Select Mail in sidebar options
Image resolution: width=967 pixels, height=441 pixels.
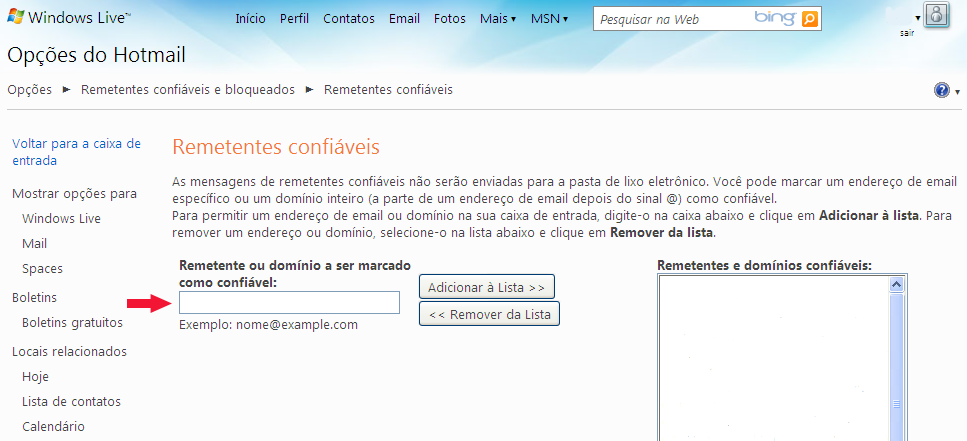[35, 244]
